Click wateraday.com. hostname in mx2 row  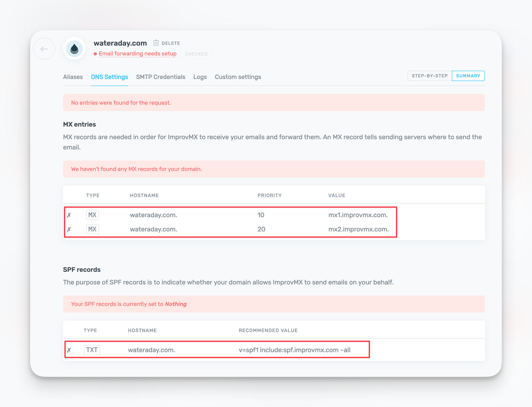154,229
